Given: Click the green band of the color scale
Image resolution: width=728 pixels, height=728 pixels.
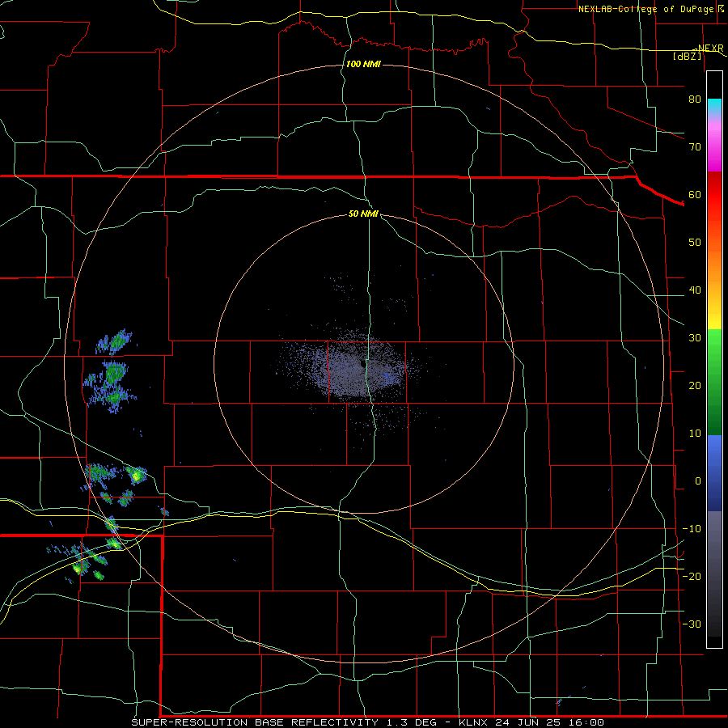Looking at the screenshot, I should pos(714,381).
